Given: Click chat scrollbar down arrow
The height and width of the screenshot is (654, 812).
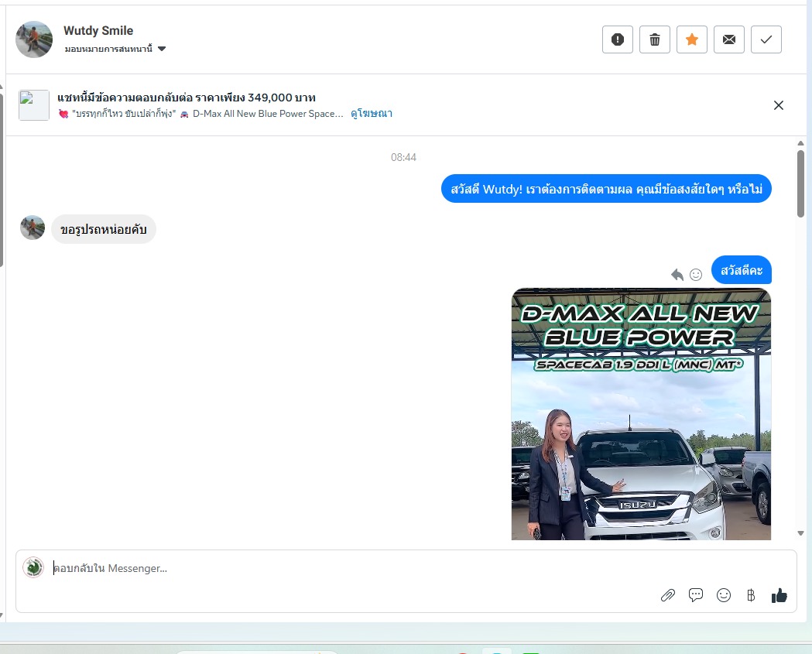Looking at the screenshot, I should click(x=800, y=532).
